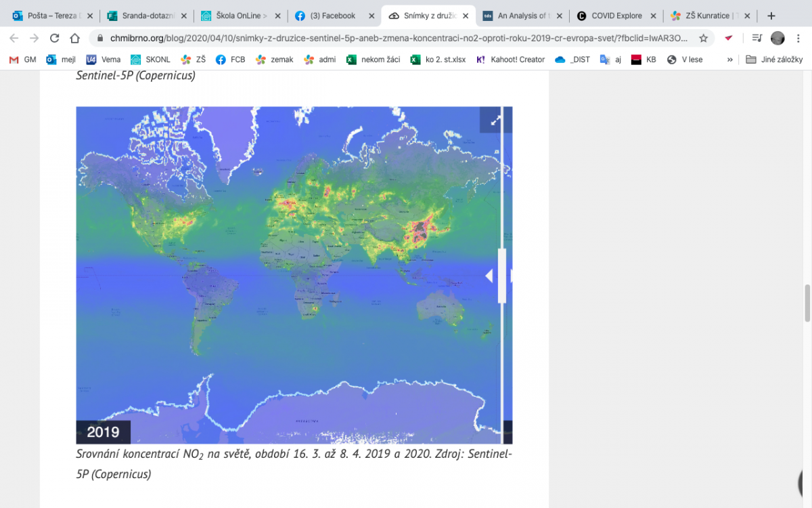Reload the current page
Viewport: 812px width, 508px height.
tap(54, 39)
